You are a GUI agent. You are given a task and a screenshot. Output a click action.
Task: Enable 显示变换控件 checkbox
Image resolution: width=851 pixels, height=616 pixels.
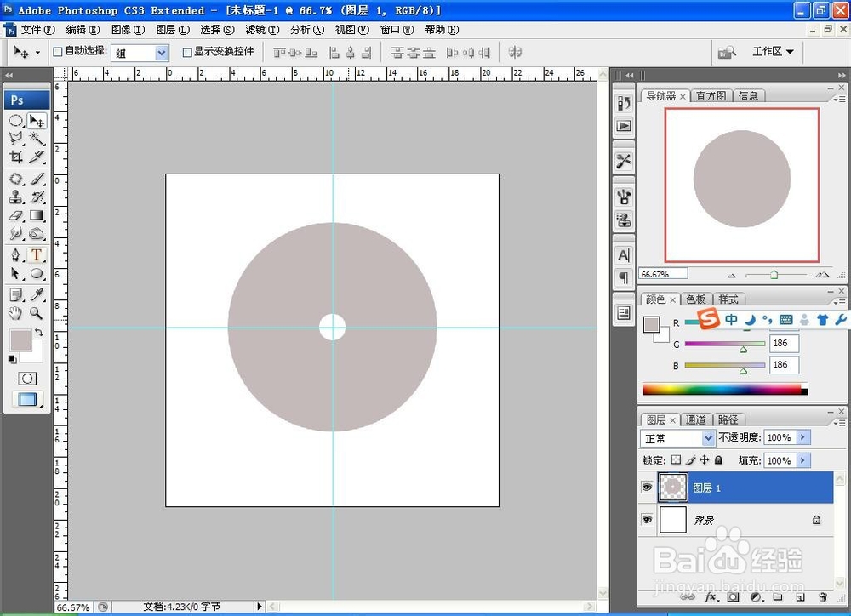coord(187,52)
